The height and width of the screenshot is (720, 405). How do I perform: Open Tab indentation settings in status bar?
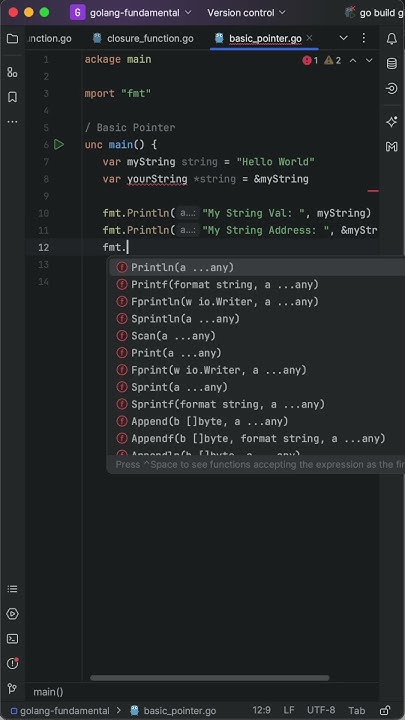(357, 710)
